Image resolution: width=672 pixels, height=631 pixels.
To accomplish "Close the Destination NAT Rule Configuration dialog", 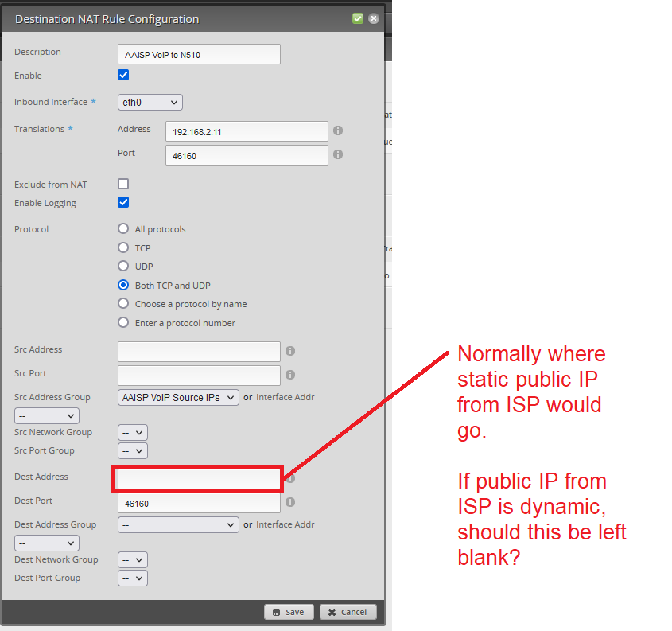I will point(373,18).
